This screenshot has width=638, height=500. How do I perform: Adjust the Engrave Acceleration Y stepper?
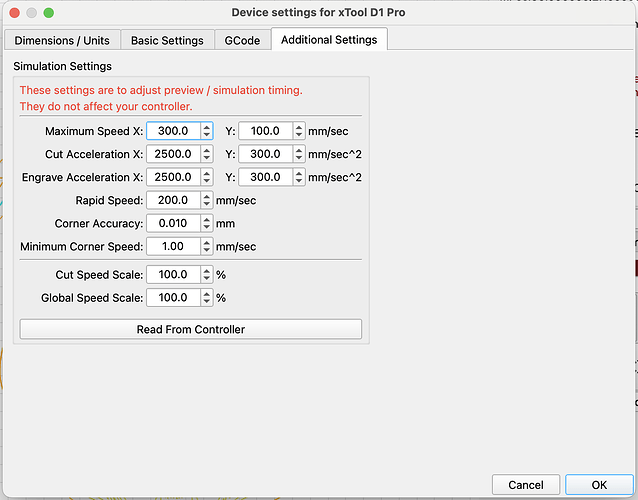point(299,177)
